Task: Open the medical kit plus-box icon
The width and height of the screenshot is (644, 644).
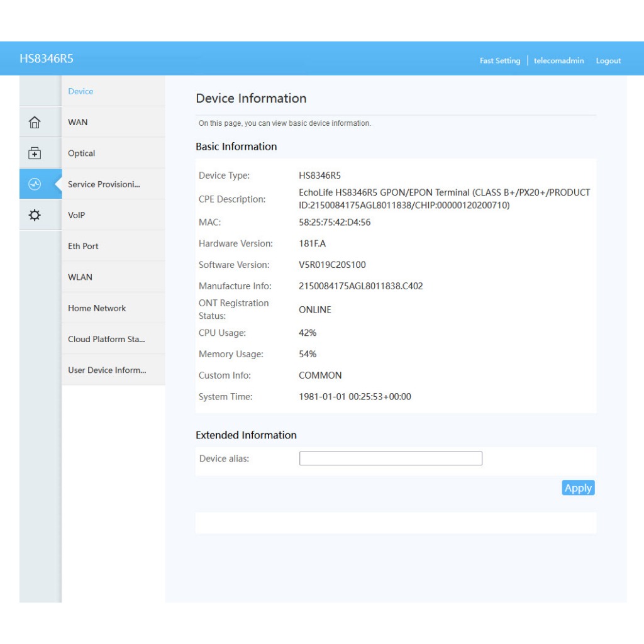Action: 35,153
